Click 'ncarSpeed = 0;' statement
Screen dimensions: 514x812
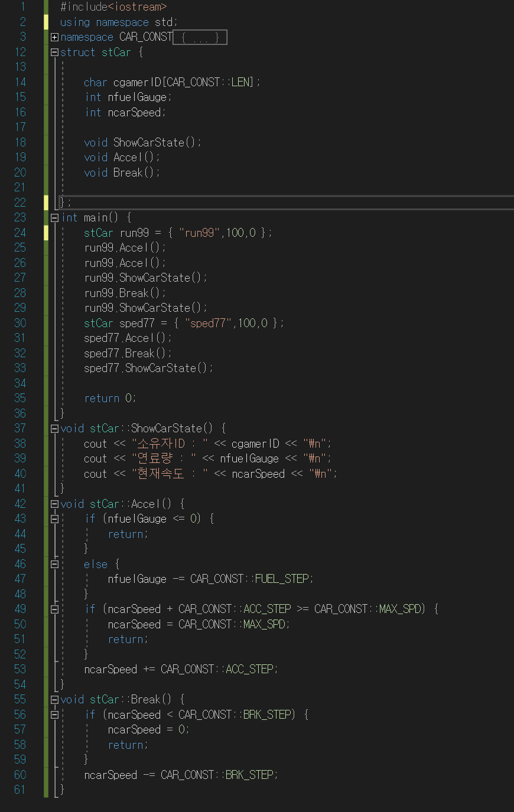(148, 730)
